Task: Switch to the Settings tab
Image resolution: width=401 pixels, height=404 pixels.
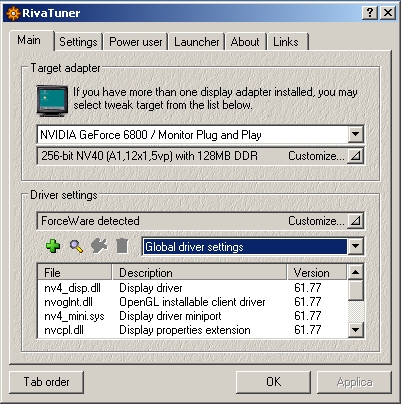Action: click(x=78, y=42)
